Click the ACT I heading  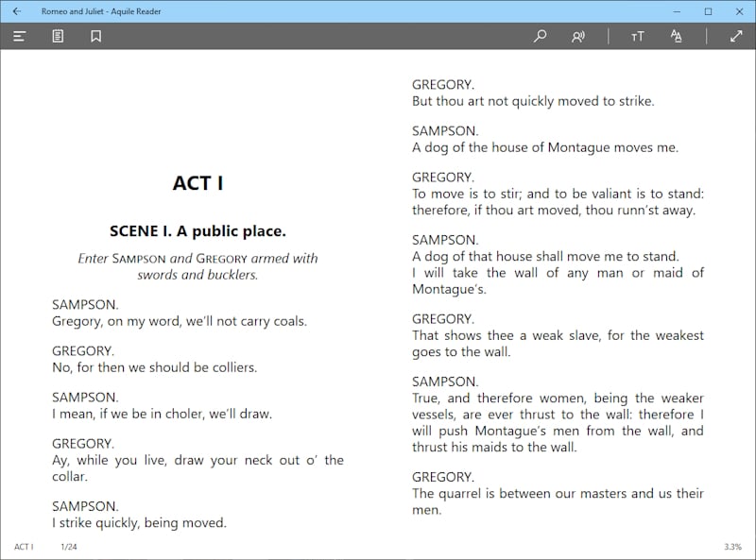tap(198, 183)
